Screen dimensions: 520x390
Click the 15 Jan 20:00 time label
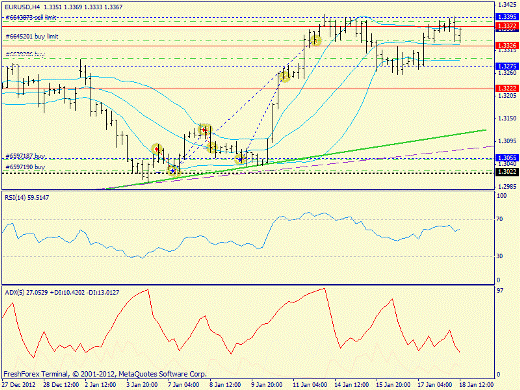pos(393,384)
